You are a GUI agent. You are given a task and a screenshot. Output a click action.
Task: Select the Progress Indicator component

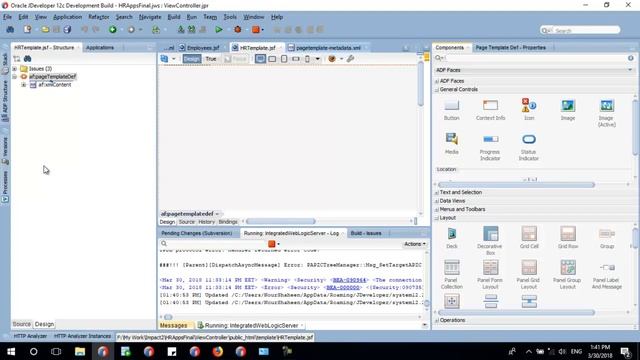click(490, 139)
